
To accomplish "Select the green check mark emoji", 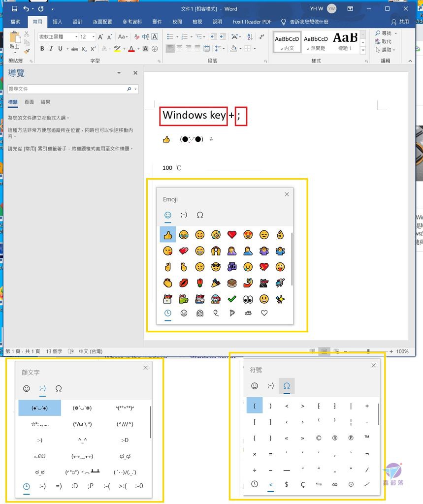I will pyautogui.click(x=232, y=299).
